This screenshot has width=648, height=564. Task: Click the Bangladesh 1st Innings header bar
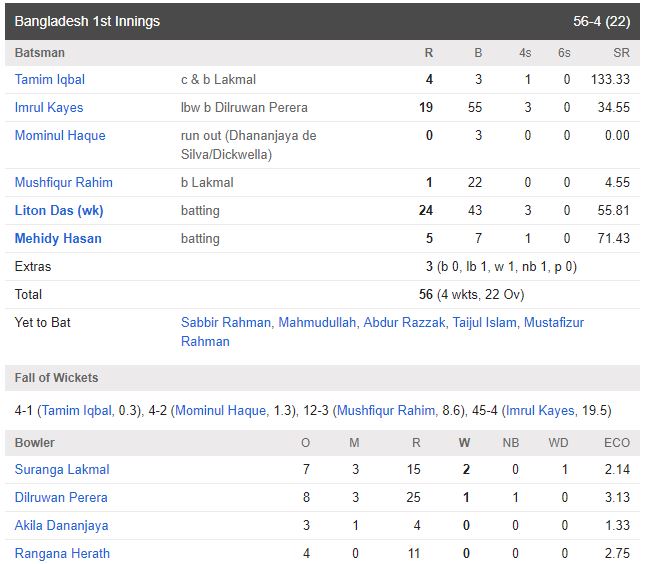click(x=322, y=21)
